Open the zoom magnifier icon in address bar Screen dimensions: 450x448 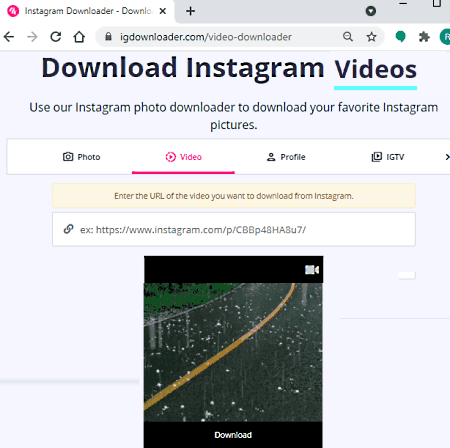348,37
